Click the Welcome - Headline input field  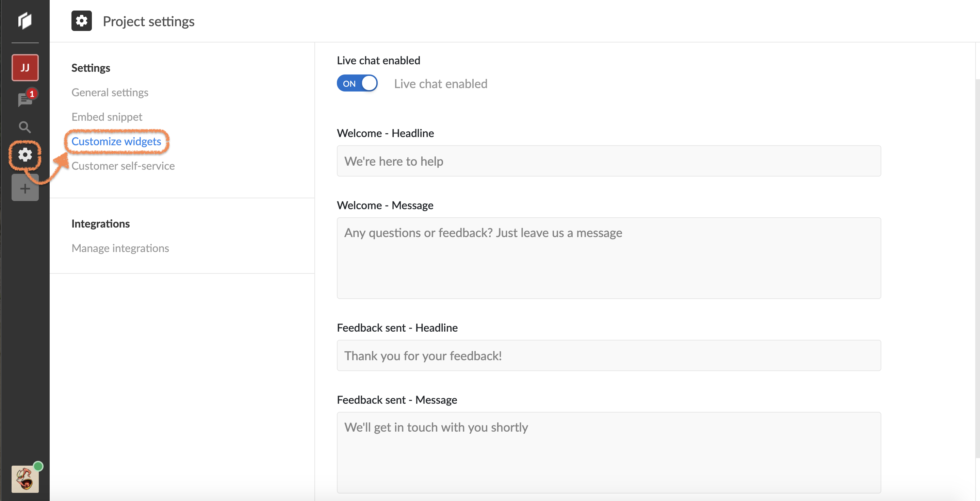[608, 161]
